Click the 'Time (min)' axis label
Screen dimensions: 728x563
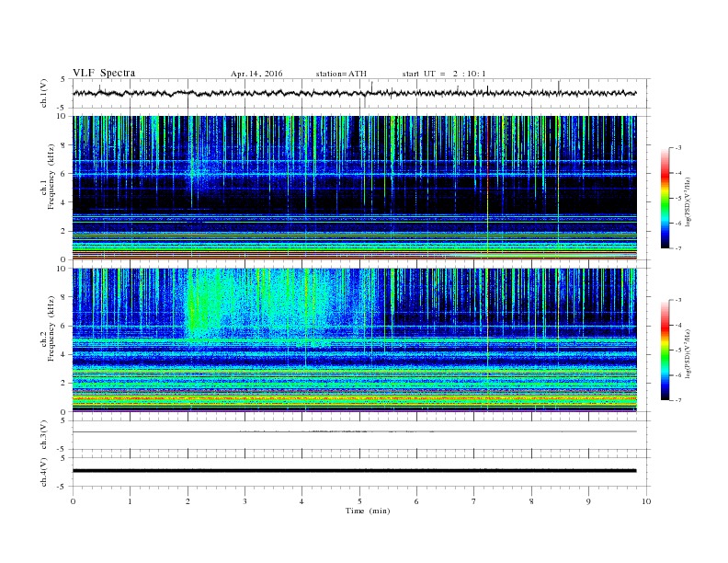368,511
